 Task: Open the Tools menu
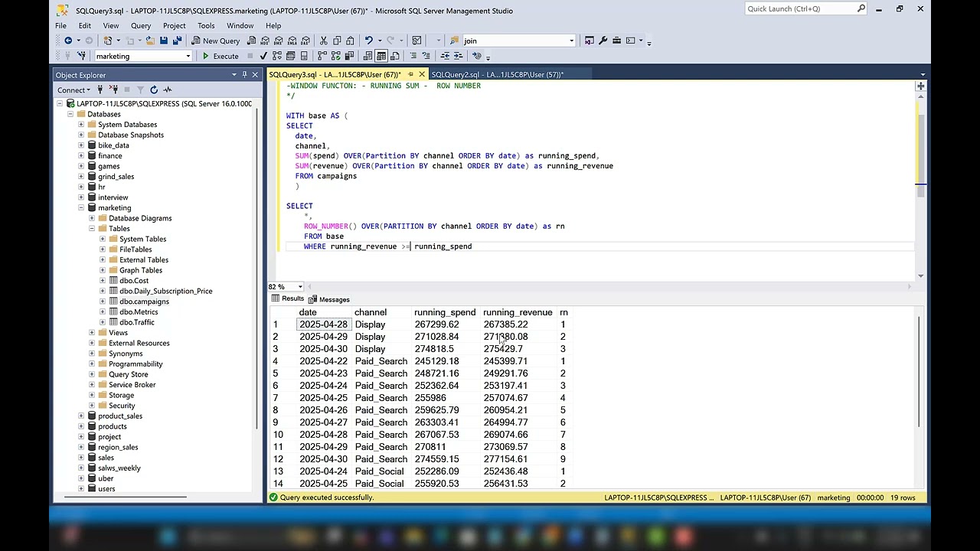point(206,25)
